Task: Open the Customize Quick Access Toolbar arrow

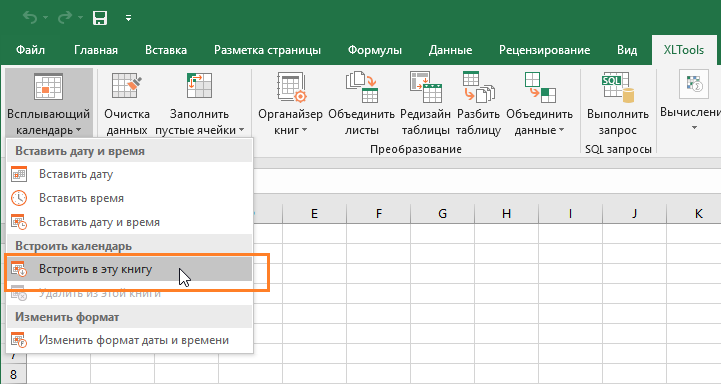Action: pyautogui.click(x=128, y=18)
